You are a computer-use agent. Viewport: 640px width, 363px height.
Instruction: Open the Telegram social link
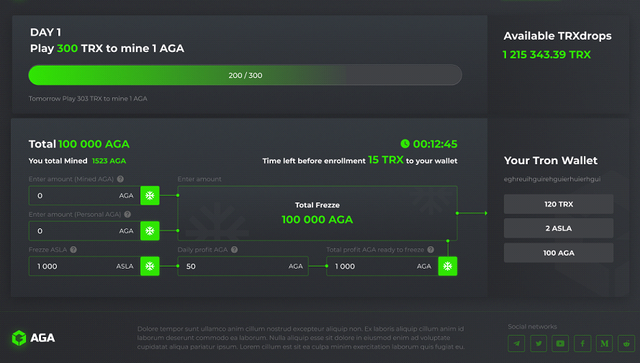click(x=516, y=343)
